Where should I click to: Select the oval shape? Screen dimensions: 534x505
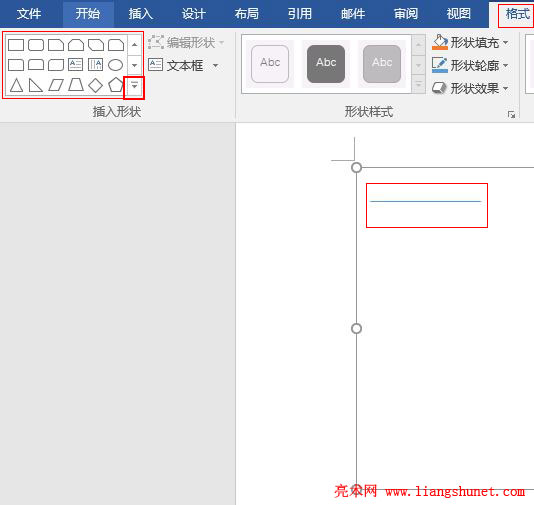(x=115, y=64)
